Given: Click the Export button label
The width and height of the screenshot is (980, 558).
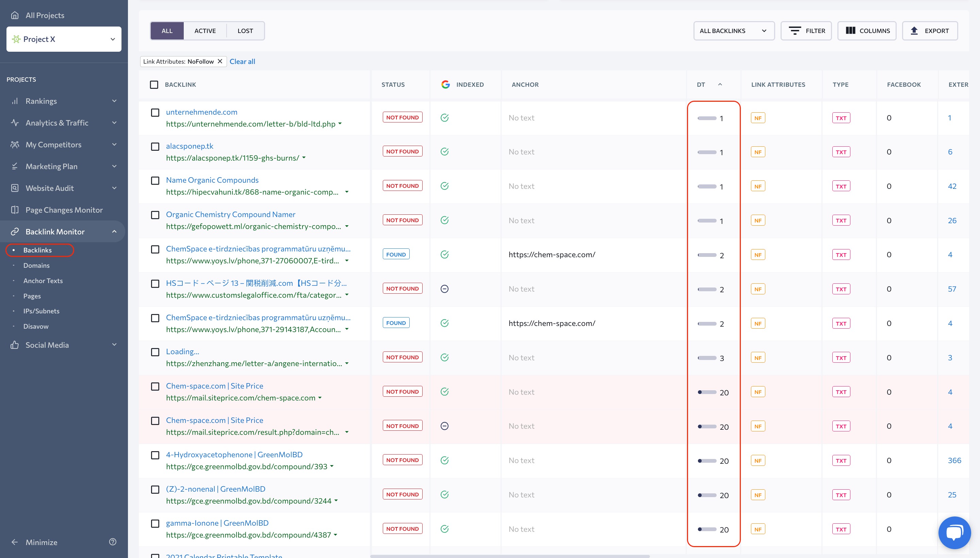Looking at the screenshot, I should (937, 31).
